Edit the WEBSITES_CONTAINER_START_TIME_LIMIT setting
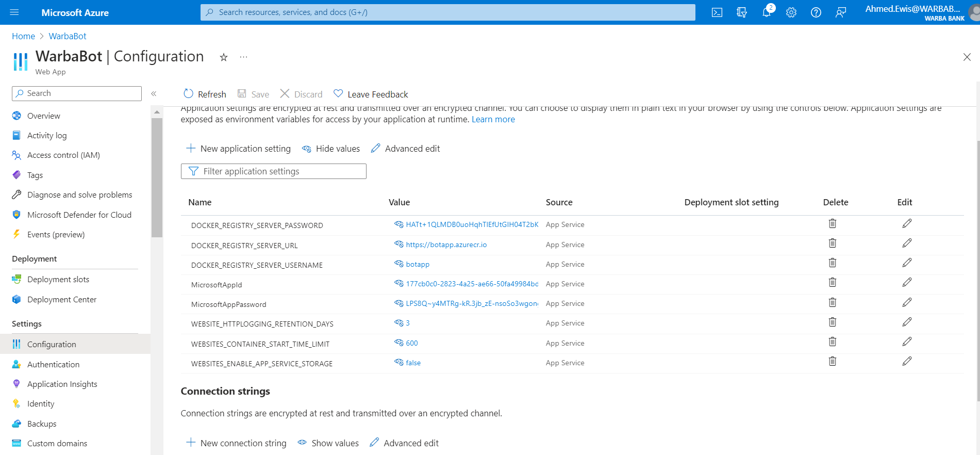Viewport: 980px width, 455px height. click(907, 342)
